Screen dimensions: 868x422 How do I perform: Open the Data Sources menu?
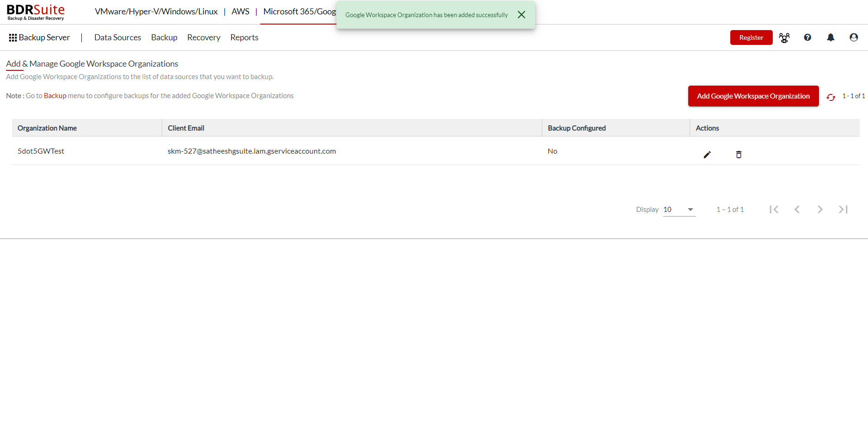pos(118,37)
